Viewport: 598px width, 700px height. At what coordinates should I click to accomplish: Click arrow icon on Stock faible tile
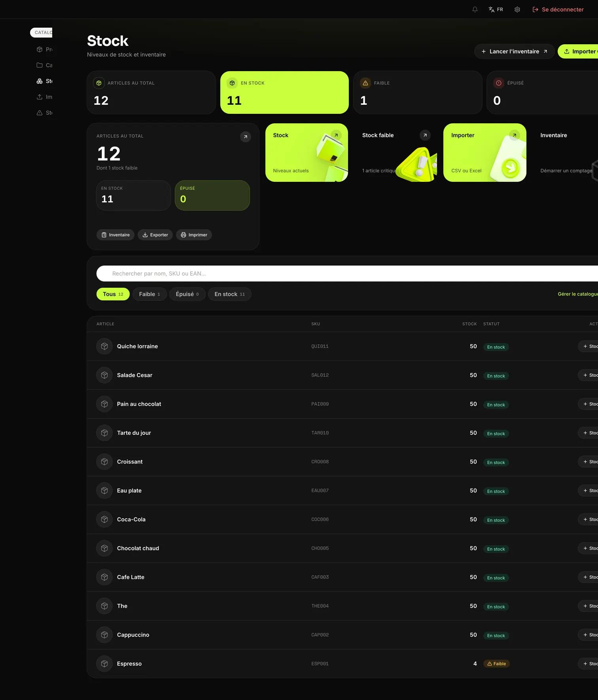click(425, 135)
